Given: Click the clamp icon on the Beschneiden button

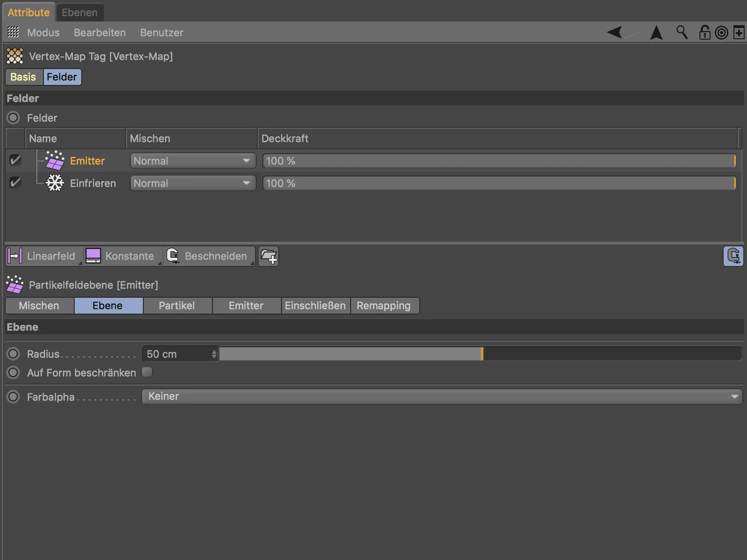Looking at the screenshot, I should pos(173,256).
